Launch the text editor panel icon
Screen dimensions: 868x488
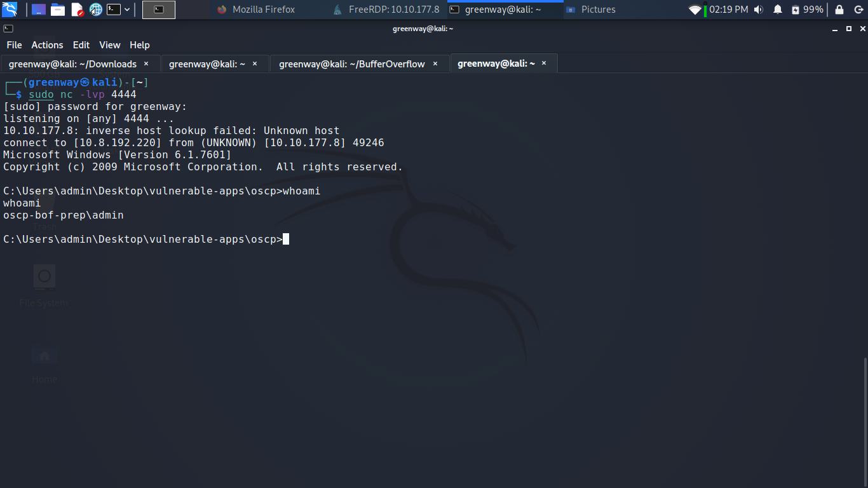pyautogui.click(x=77, y=10)
